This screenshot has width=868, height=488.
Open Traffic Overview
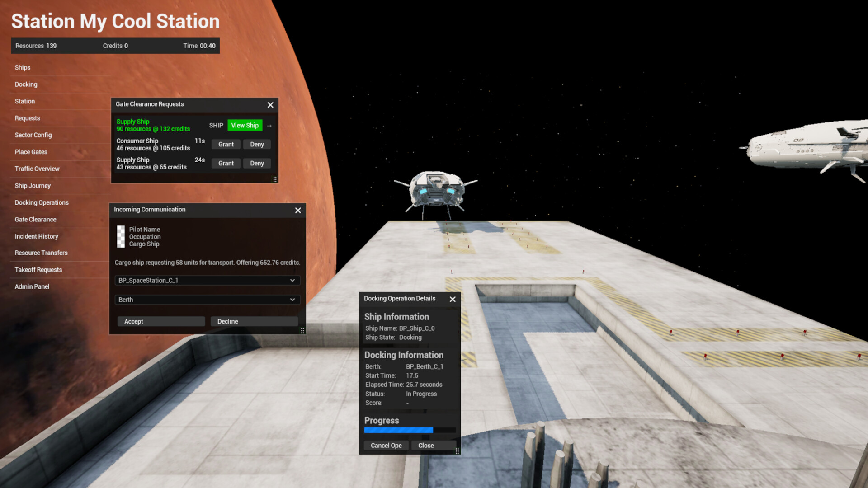[37, 169]
